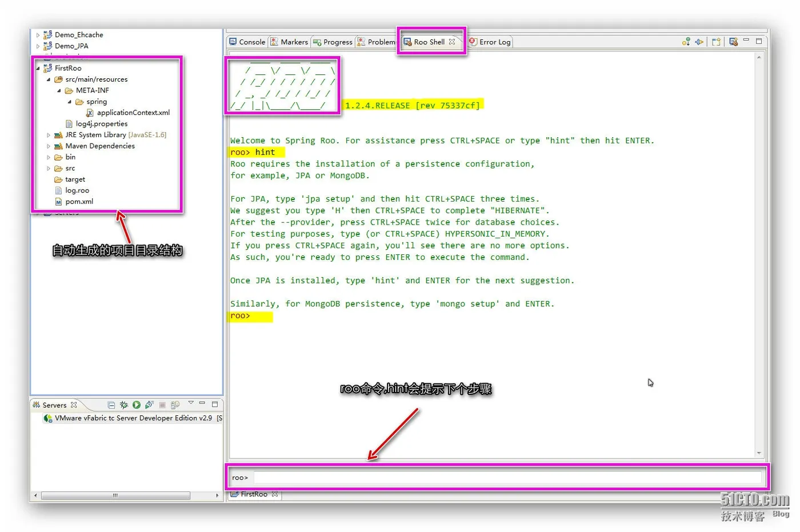
Task: Start the server in debug mode
Action: 124,405
